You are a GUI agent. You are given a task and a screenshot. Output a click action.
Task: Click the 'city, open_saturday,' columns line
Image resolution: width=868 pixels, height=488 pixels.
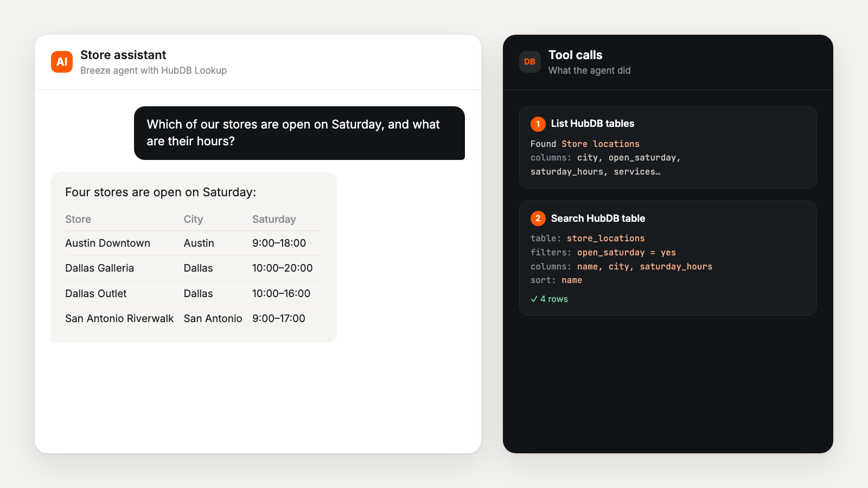[629, 158]
